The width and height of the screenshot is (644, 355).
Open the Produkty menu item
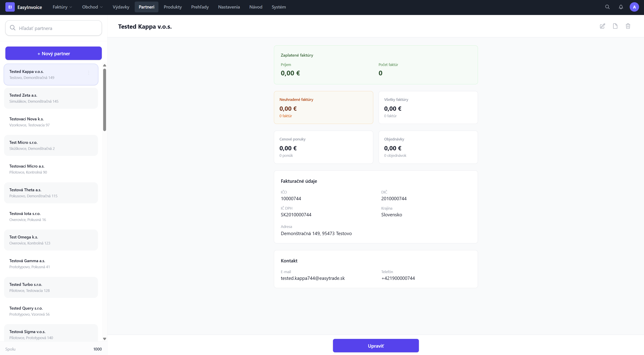pyautogui.click(x=173, y=7)
